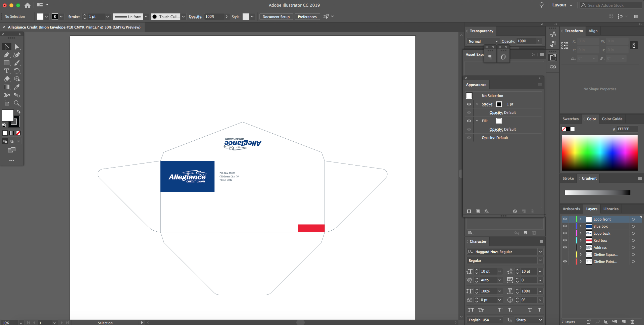The image size is (644, 325).
Task: Click the gradient slider bar
Action: (x=597, y=192)
